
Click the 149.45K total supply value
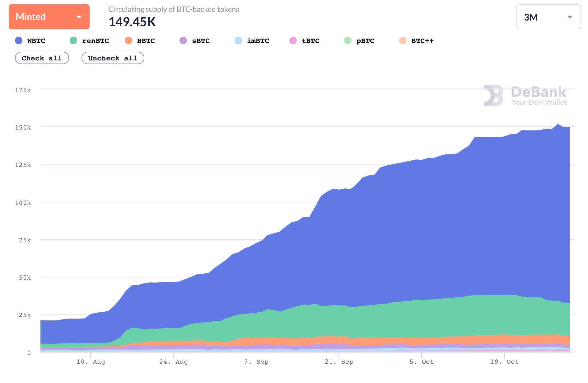pos(132,22)
